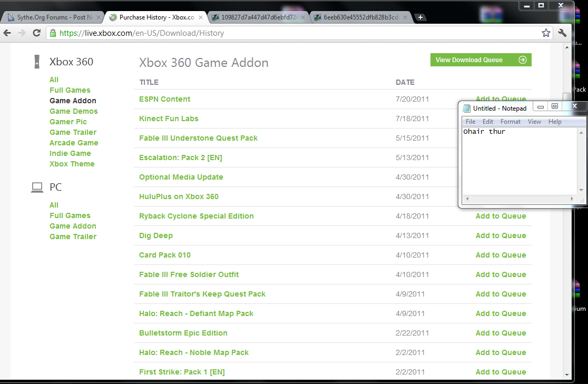Screen dimensions: 588x384
Task: Add Dig Deep to queue
Action: coord(501,235)
